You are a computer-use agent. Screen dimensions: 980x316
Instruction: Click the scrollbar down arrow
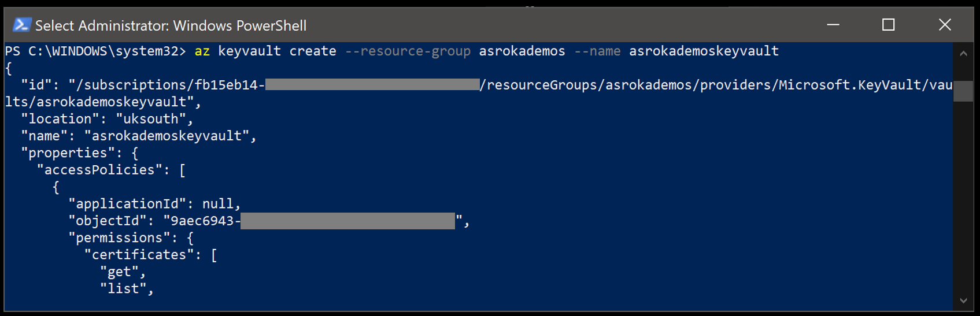click(x=963, y=300)
